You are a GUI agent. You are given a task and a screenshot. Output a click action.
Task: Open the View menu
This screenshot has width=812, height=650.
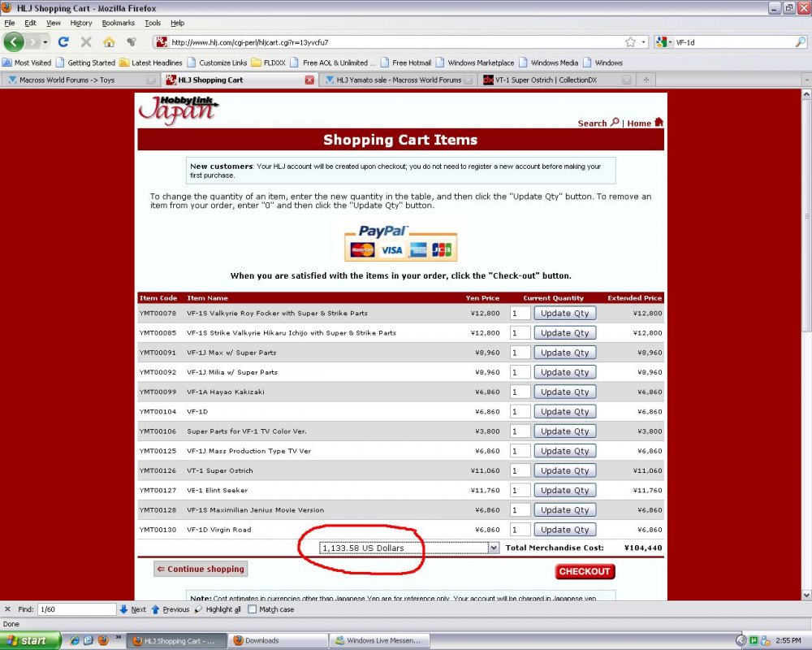(54, 23)
